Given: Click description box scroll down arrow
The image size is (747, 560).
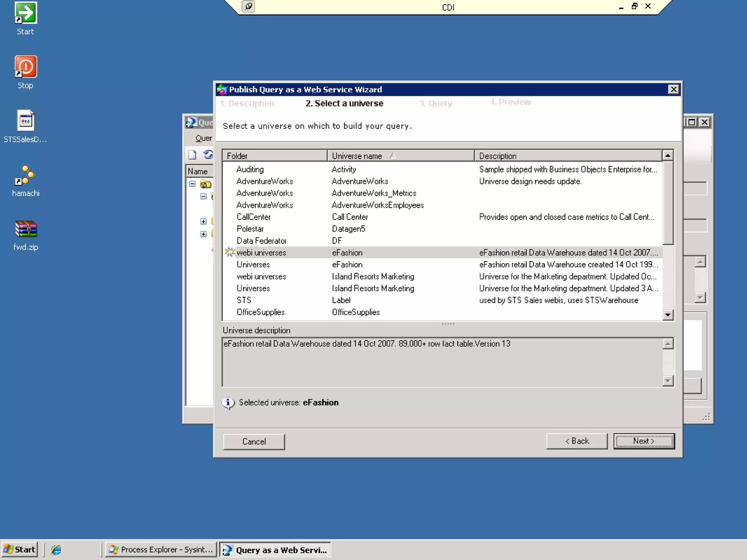Looking at the screenshot, I should (668, 381).
